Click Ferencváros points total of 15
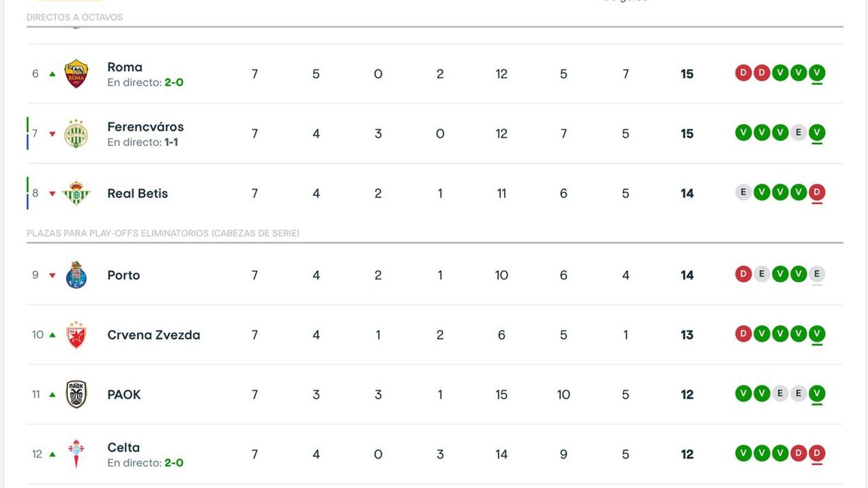 point(687,134)
